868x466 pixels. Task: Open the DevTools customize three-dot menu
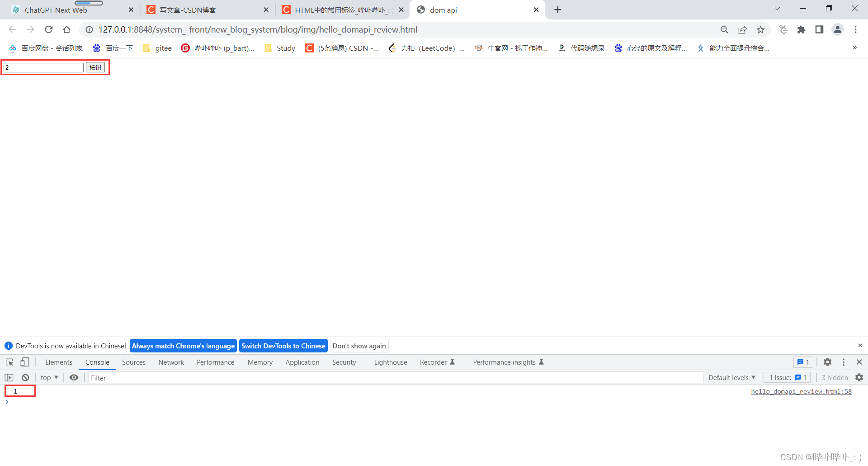tap(843, 362)
